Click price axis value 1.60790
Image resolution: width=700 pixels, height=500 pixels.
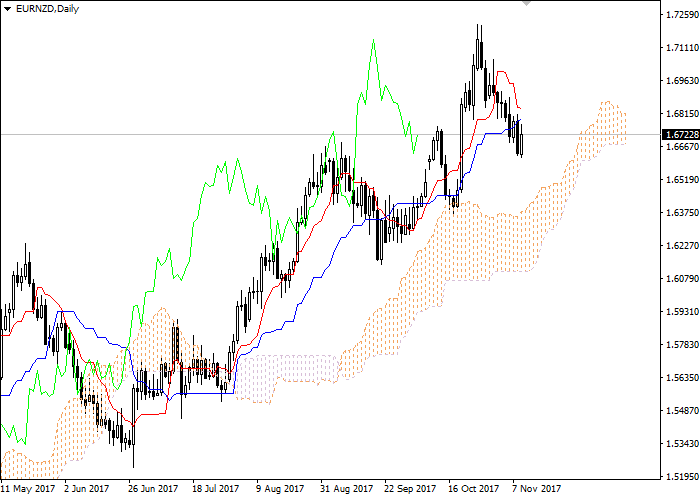(x=682, y=279)
